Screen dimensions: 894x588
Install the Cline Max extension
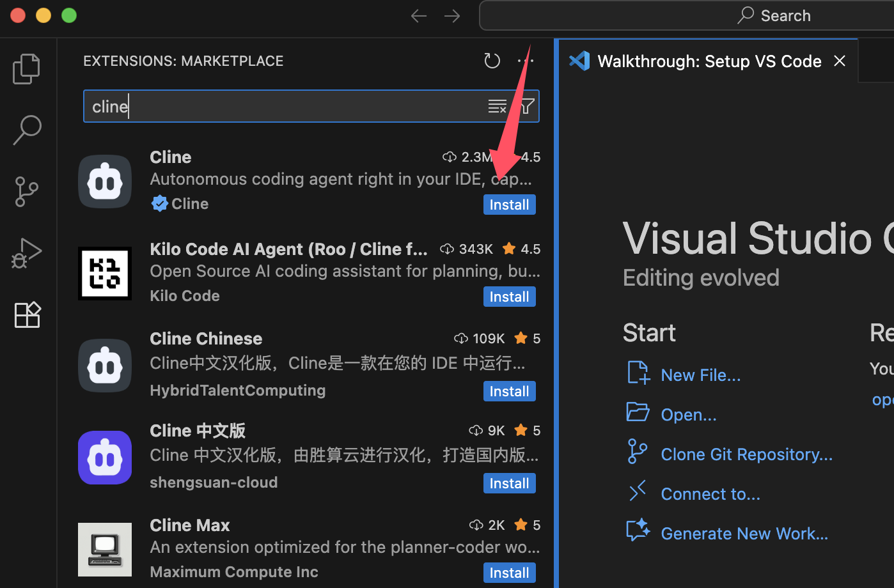pos(509,573)
